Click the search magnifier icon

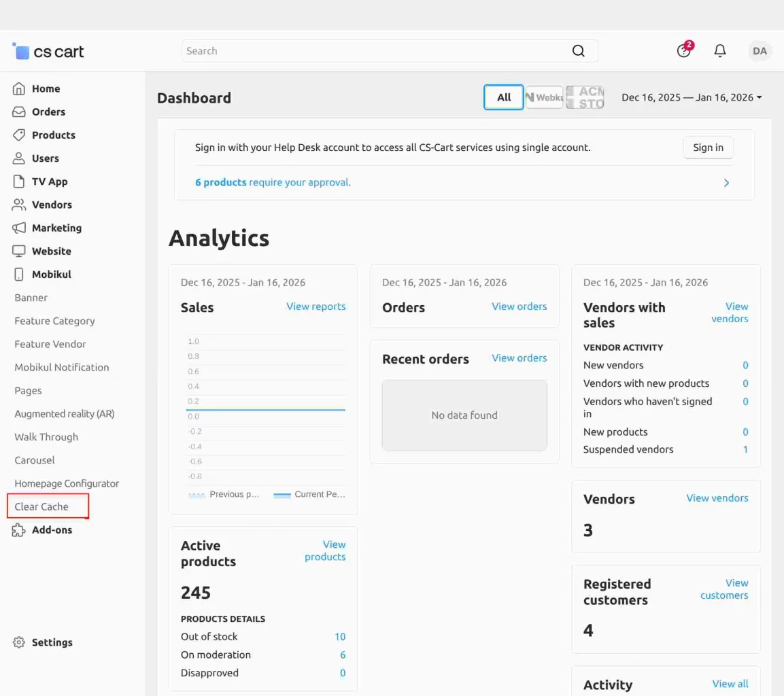579,51
